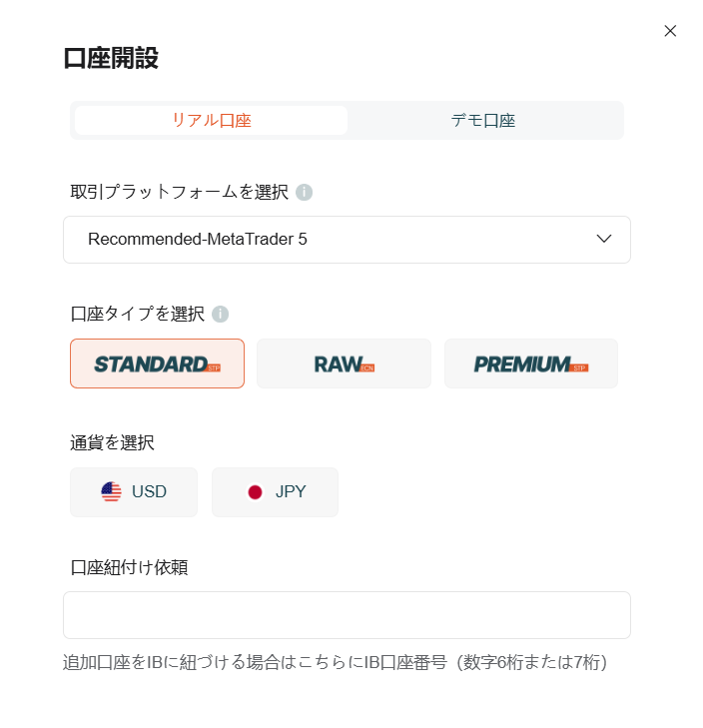Image resolution: width=703 pixels, height=728 pixels.
Task: Click the IB口座番号 helper text below the field
Action: point(335,661)
